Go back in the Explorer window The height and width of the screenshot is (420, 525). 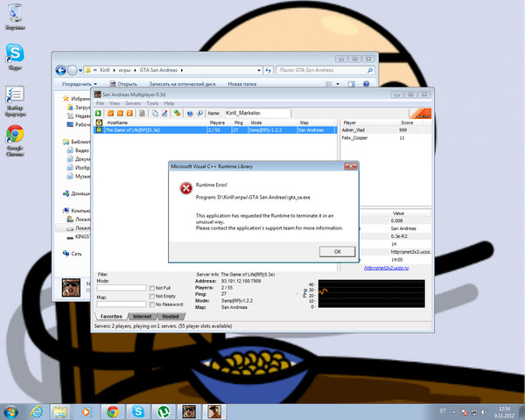(61, 70)
